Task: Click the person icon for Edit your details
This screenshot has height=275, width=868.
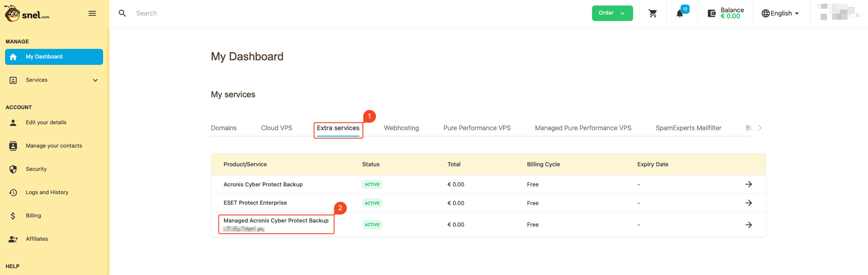Action: tap(13, 122)
